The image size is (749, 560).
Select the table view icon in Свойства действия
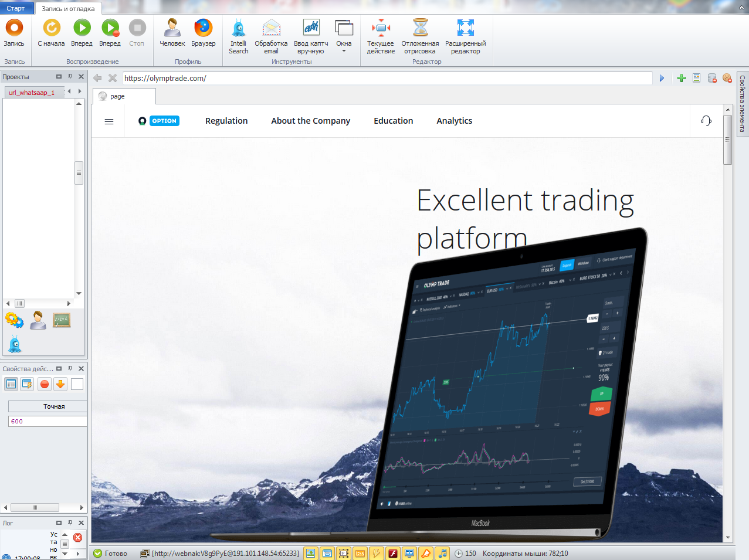11,384
